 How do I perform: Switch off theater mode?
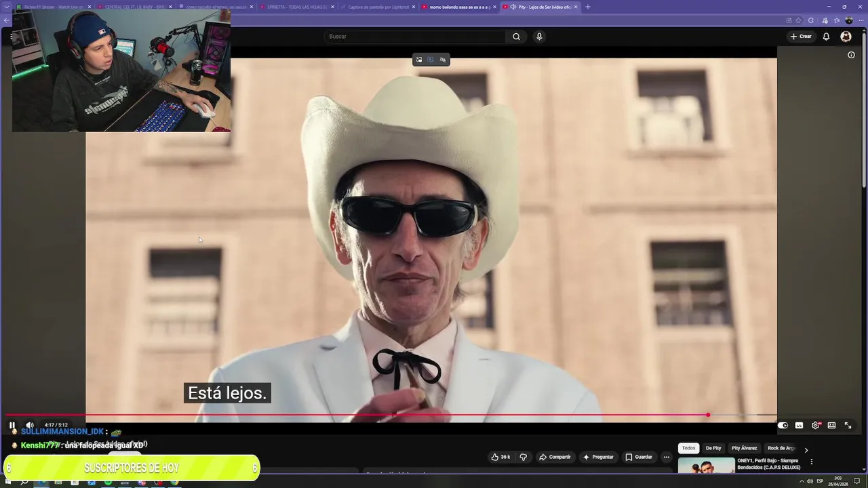tap(831, 426)
